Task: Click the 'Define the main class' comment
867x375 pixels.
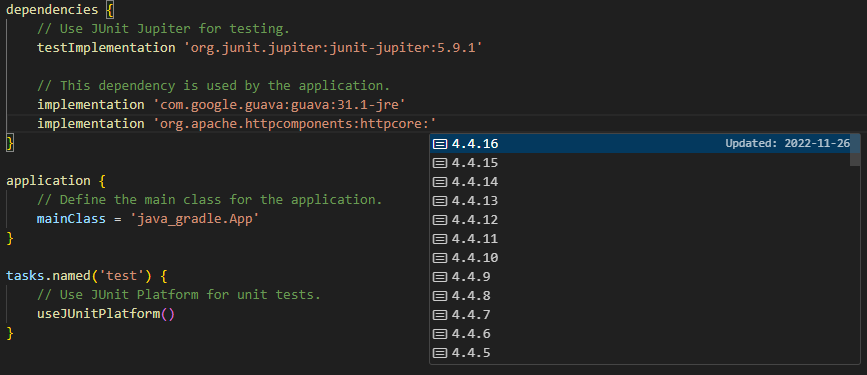Action: [x=210, y=200]
